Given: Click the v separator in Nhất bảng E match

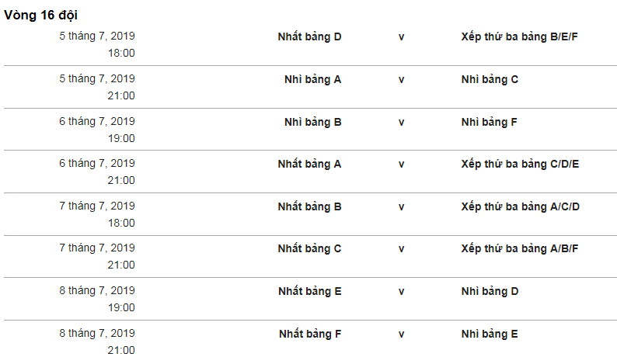Looking at the screenshot, I should (401, 292).
